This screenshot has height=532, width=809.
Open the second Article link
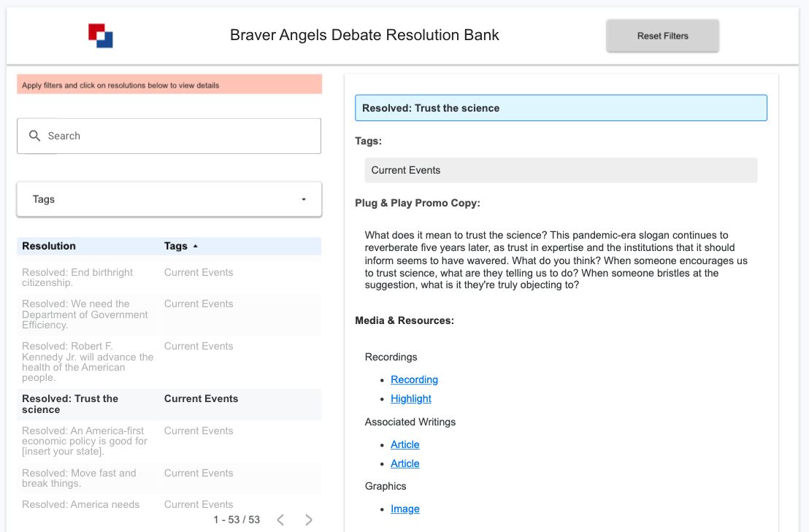[404, 463]
